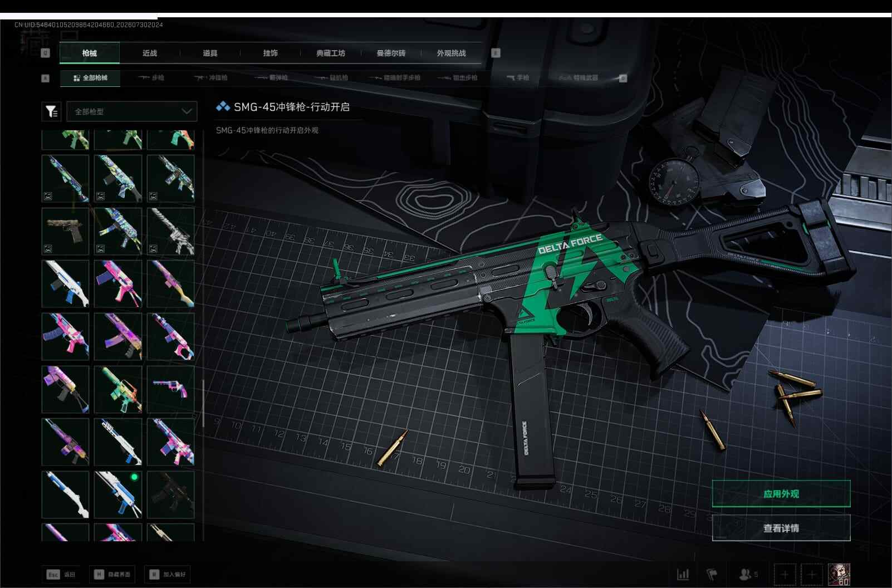Select the skin thumbnail with green dot
892x588 pixels.
pyautogui.click(x=118, y=494)
